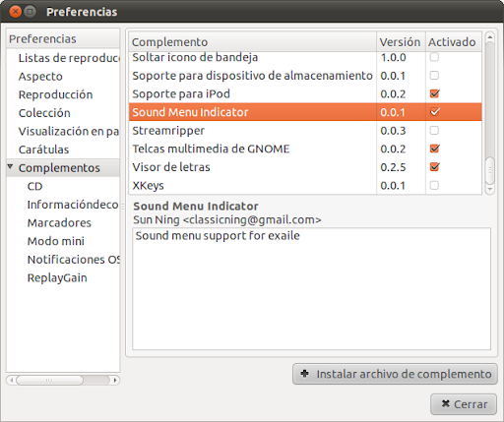Click Instalar archivo de complemento button
This screenshot has height=422, width=504.
coord(395,374)
